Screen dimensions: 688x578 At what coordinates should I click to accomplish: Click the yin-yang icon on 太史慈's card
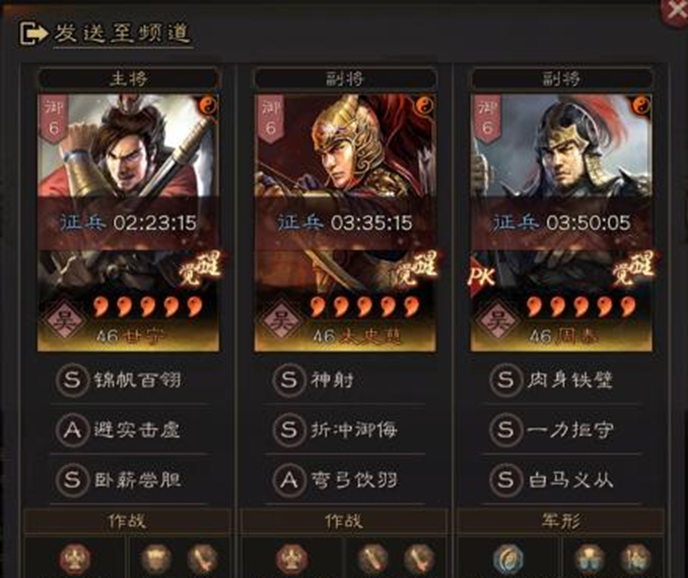pos(425,106)
